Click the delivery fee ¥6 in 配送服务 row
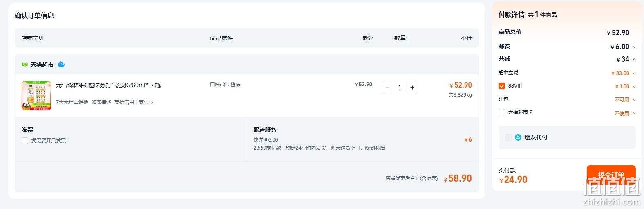644x209 pixels. click(x=468, y=139)
